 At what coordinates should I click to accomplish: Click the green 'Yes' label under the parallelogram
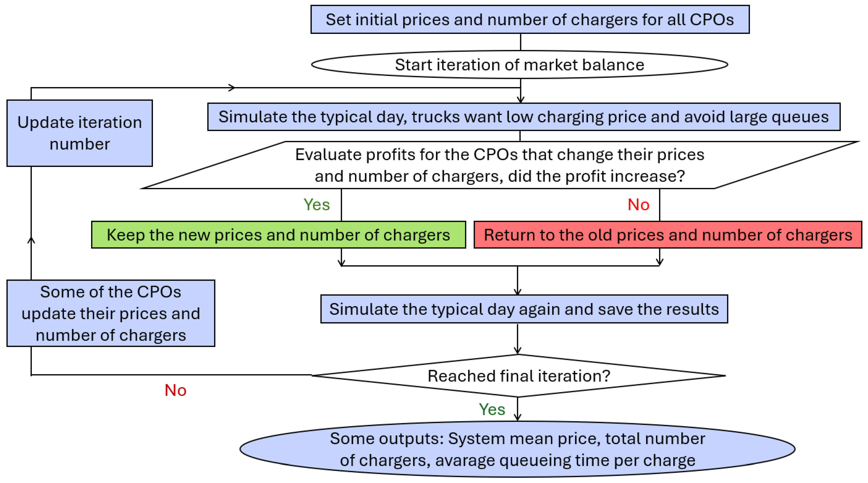pyautogui.click(x=316, y=204)
